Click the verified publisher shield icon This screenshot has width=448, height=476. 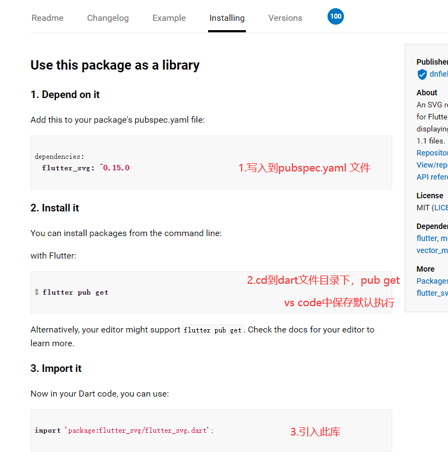coord(422,74)
